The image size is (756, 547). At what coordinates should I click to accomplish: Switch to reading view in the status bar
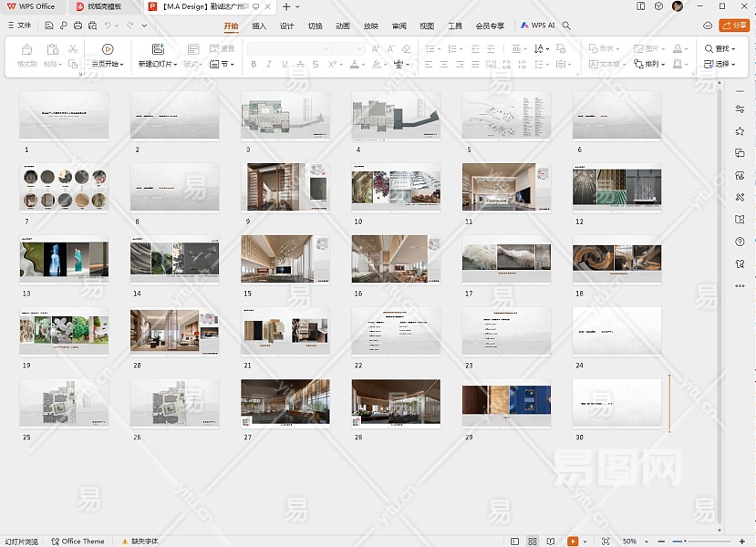(x=551, y=542)
